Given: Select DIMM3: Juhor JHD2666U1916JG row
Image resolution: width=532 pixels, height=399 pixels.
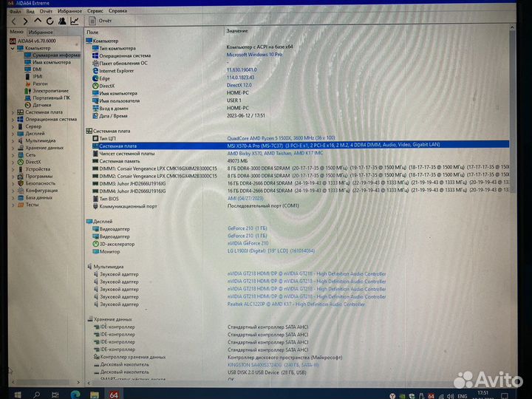Looking at the screenshot, I should point(300,183).
